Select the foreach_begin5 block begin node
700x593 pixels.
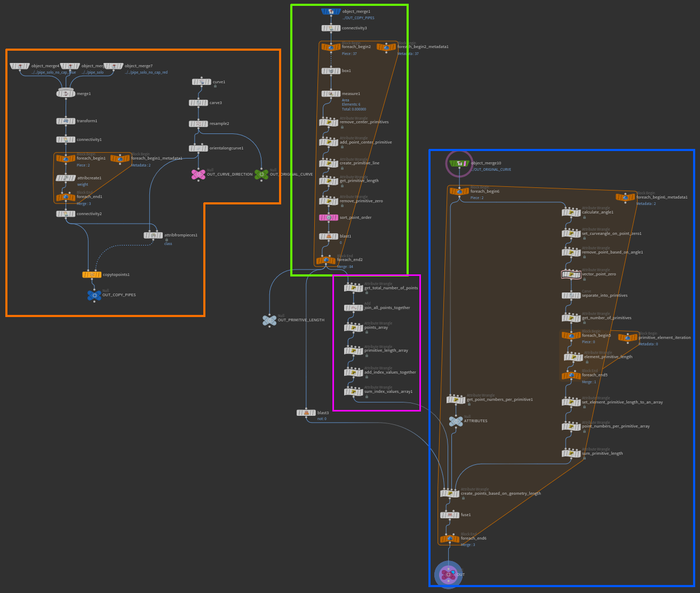[571, 336]
